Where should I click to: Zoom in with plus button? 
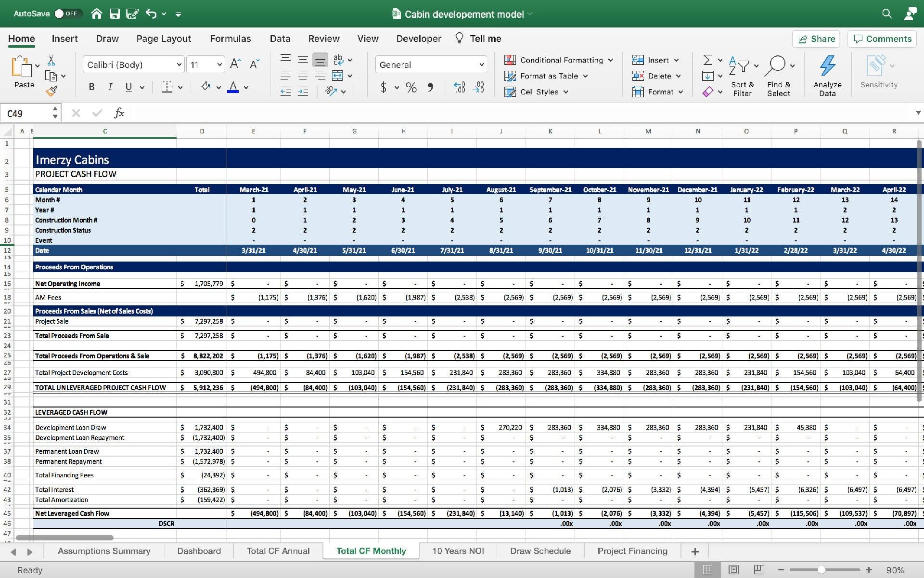(869, 570)
